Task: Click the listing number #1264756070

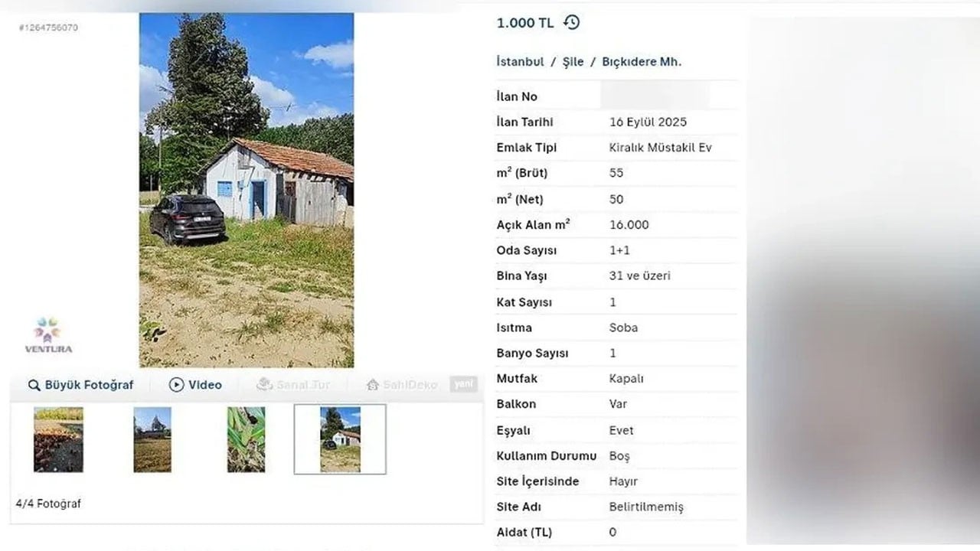Action: 48,28
